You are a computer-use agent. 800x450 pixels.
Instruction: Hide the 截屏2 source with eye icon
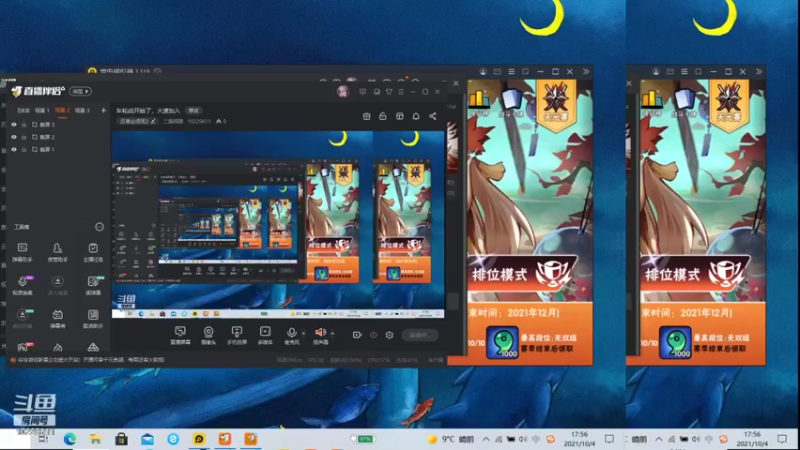[14, 137]
